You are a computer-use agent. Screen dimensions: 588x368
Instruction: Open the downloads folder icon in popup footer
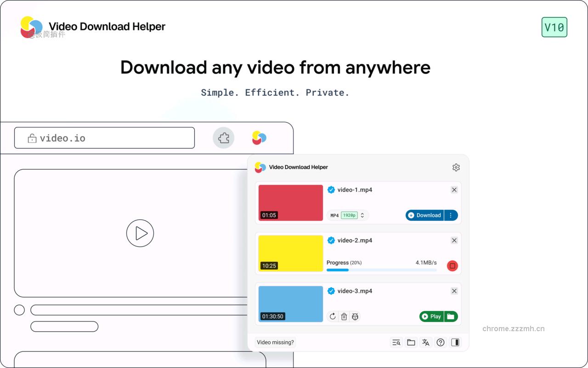(411, 342)
